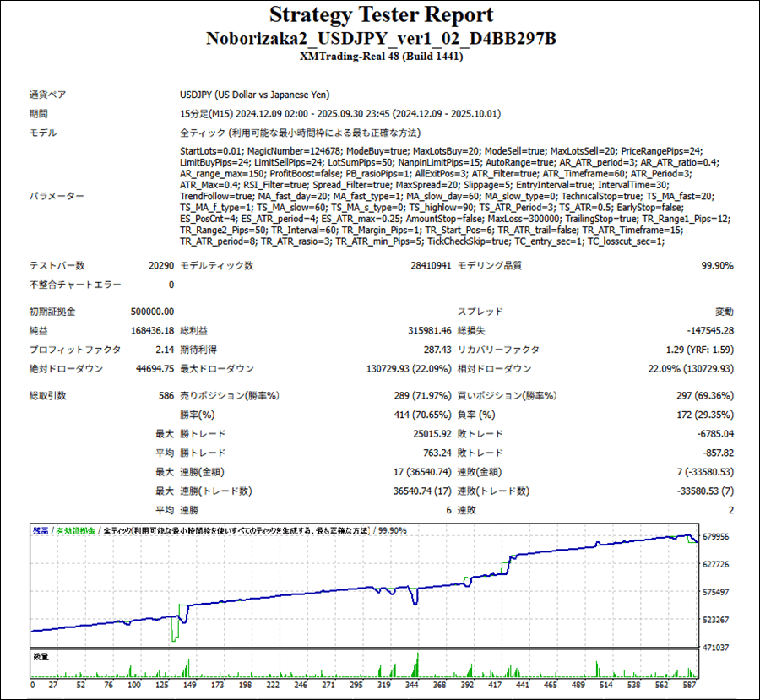Click the Strategy Tester Report title
Screen dimensions: 760x700
pos(381,15)
